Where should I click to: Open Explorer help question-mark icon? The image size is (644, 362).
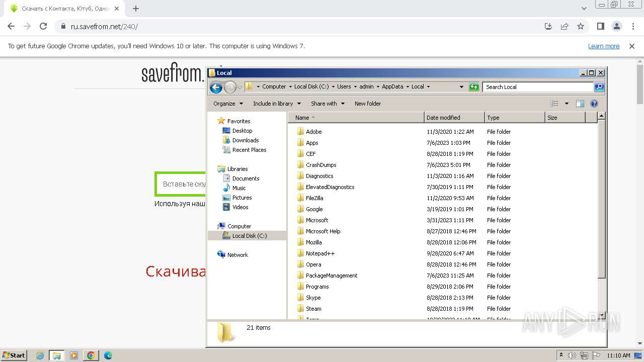[594, 104]
